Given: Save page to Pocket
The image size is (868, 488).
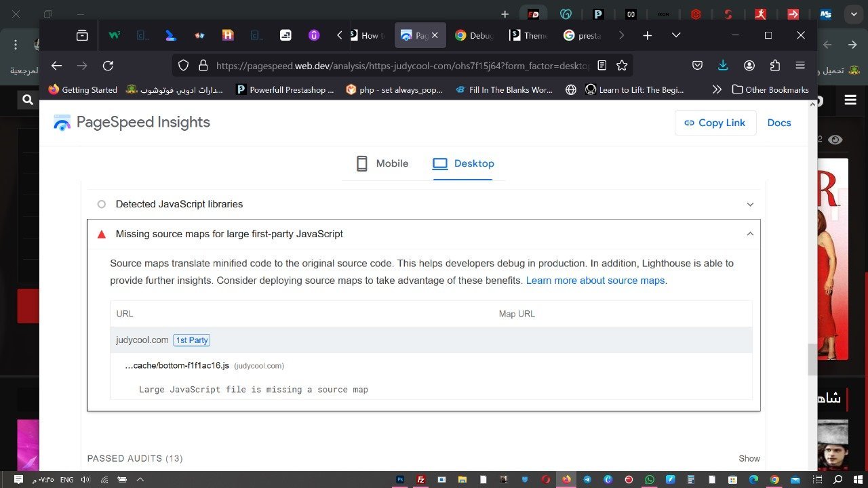Looking at the screenshot, I should (697, 66).
